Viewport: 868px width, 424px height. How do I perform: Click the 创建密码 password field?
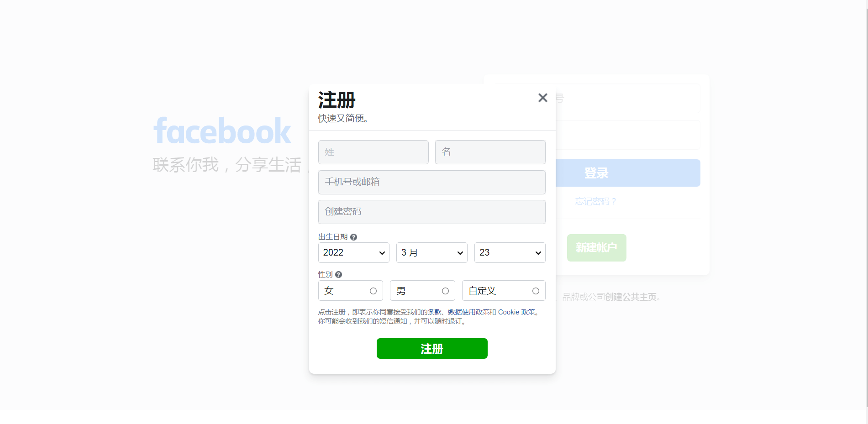tap(431, 212)
